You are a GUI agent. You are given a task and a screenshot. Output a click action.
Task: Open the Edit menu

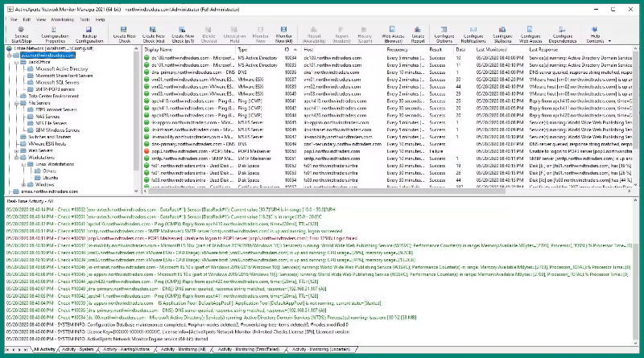(27, 19)
